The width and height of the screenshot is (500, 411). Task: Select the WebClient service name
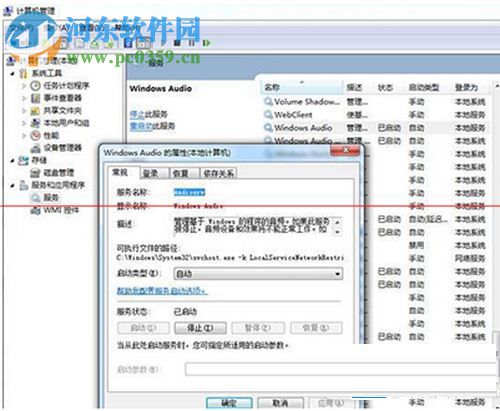(x=293, y=115)
